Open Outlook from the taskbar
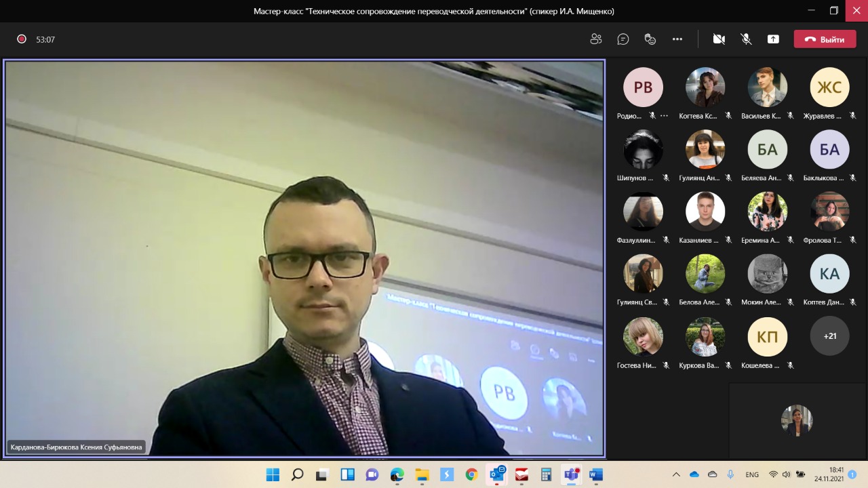This screenshot has height=488, width=868. click(x=497, y=474)
